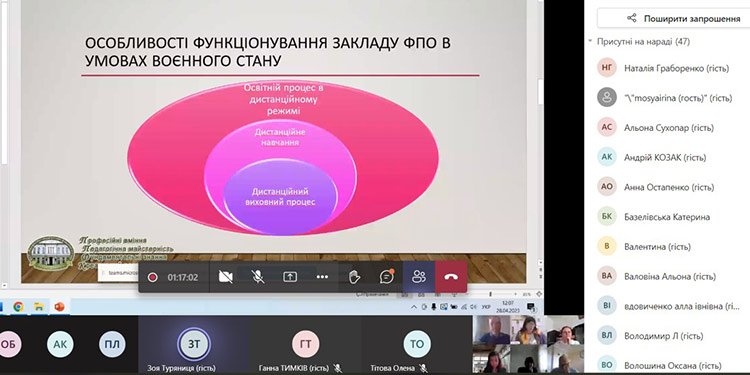Select participant mosyairina (гость)

[x=678, y=98]
